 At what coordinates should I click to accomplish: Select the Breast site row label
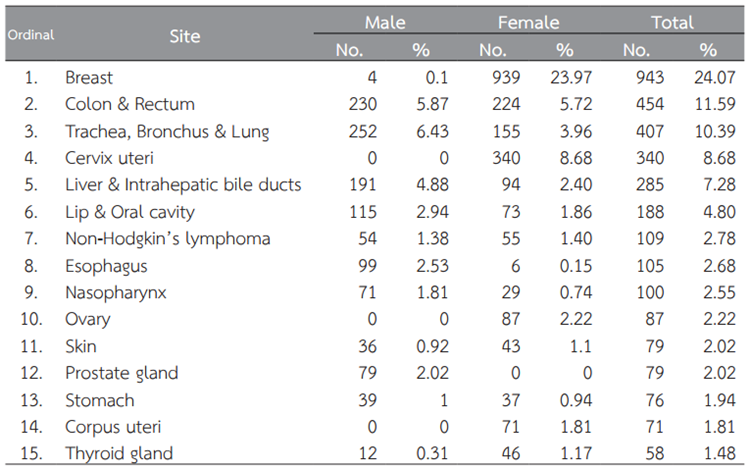[x=89, y=78]
